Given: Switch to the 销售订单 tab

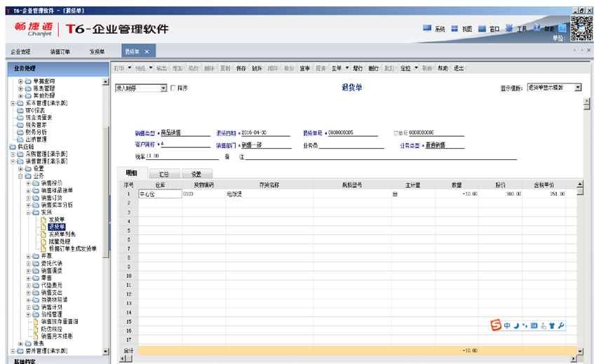Looking at the screenshot, I should (x=60, y=52).
